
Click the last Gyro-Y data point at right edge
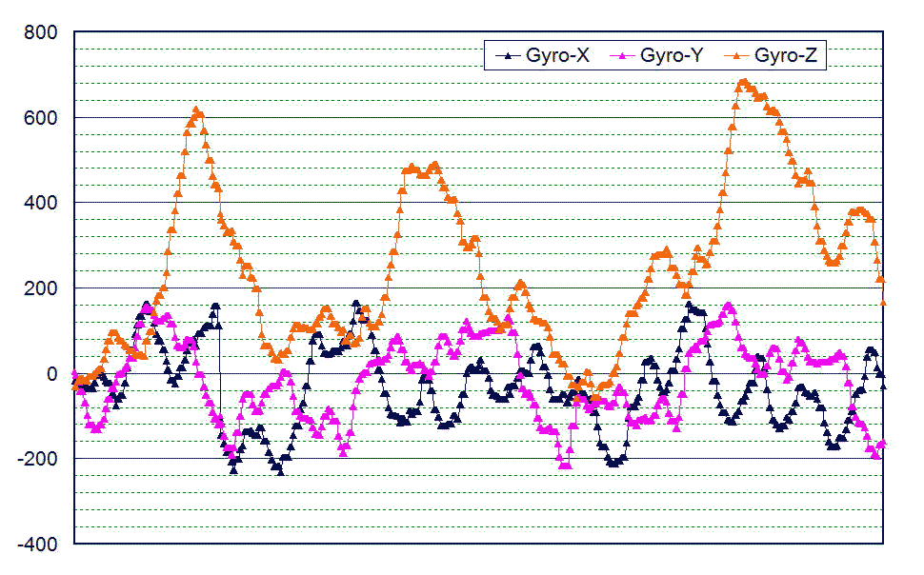pyautogui.click(x=883, y=444)
